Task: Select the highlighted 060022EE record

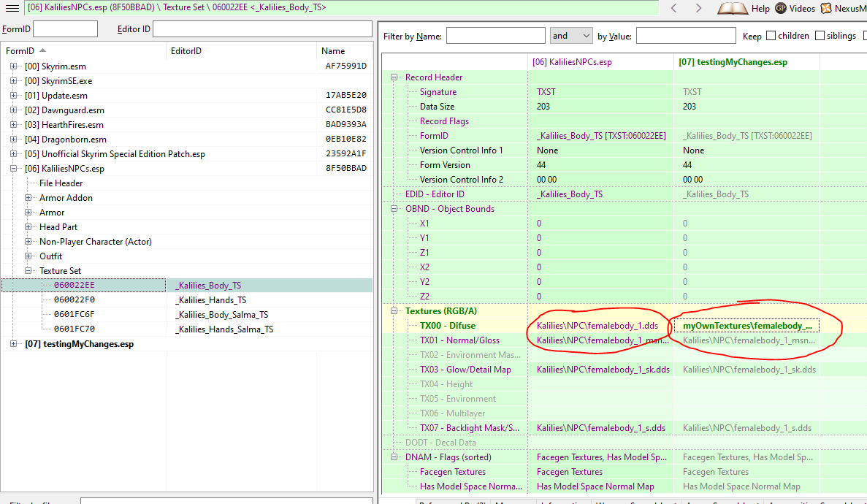Action: pyautogui.click(x=187, y=286)
